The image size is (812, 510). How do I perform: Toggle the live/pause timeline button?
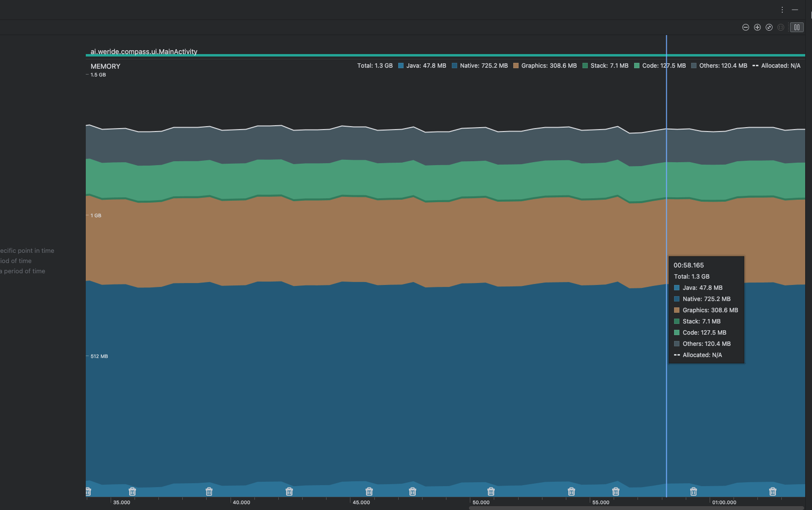(797, 27)
